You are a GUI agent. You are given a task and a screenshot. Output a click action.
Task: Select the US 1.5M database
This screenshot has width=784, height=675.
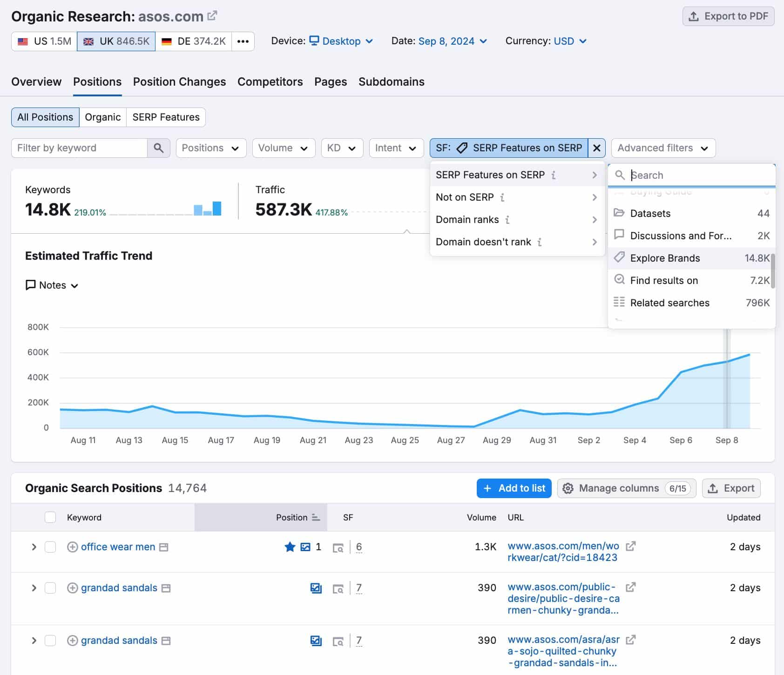(x=44, y=41)
